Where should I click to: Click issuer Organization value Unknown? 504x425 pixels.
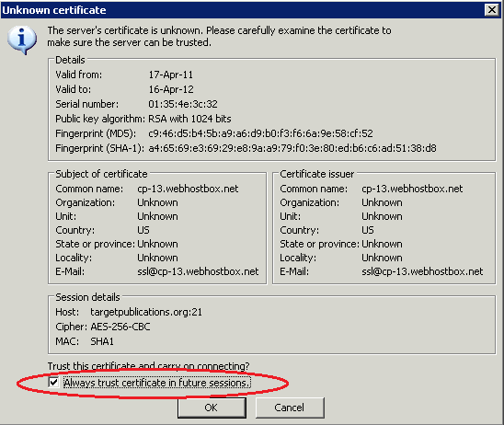[382, 202]
